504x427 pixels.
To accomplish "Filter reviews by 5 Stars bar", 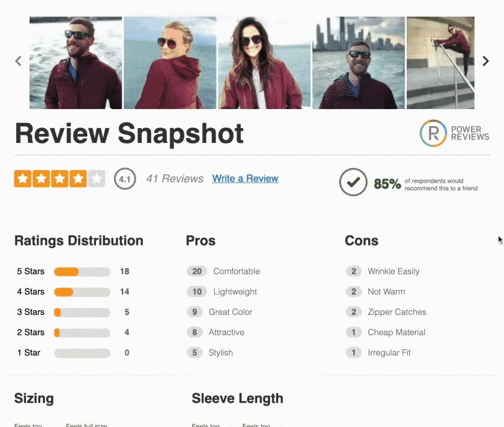I will click(x=82, y=272).
